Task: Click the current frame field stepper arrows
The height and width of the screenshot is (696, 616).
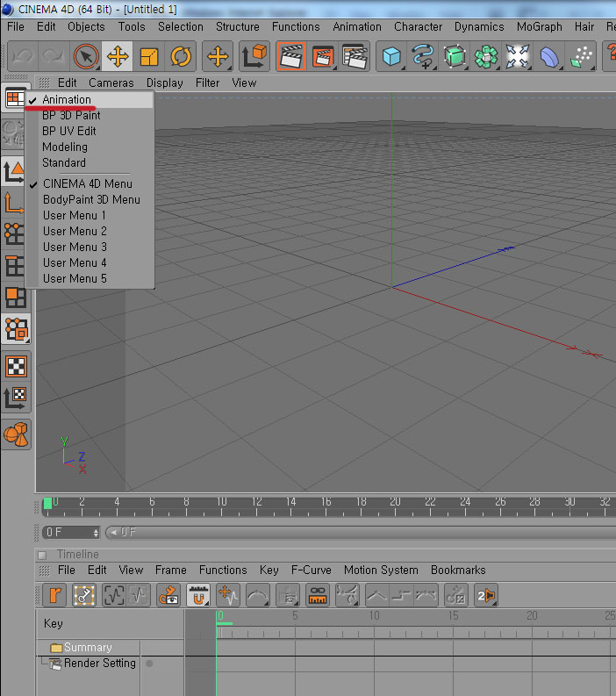Action: pos(96,532)
